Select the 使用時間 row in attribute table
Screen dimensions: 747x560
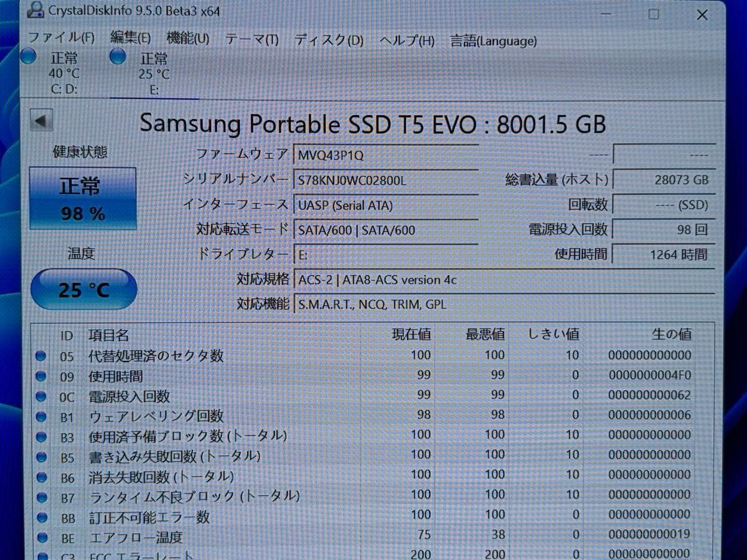tap(372, 376)
